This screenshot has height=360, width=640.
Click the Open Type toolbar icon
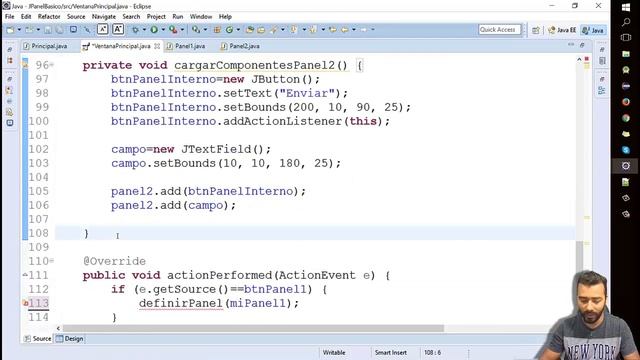pos(250,29)
